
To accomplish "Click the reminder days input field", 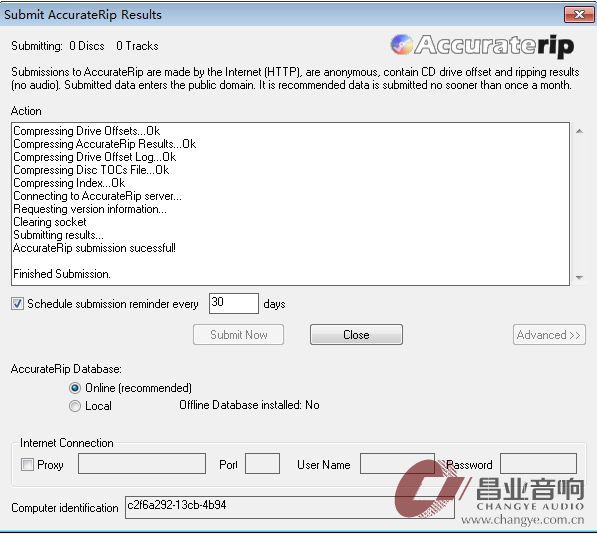I will [x=234, y=303].
